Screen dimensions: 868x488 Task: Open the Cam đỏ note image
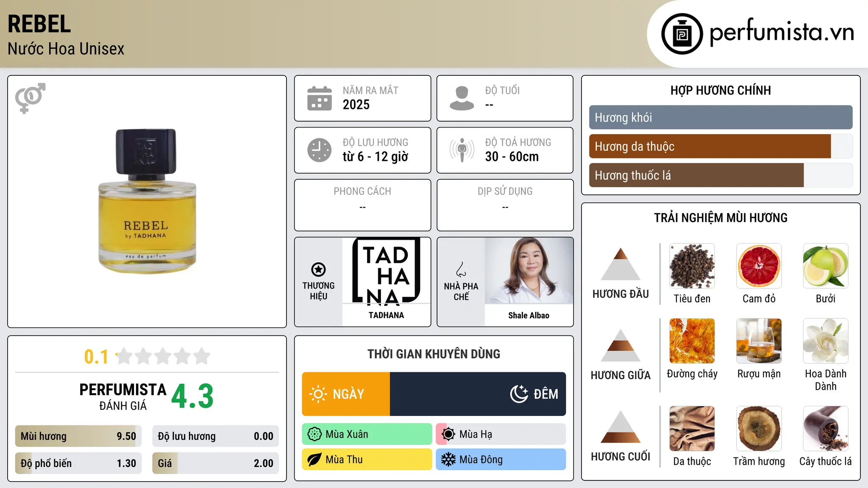759,266
